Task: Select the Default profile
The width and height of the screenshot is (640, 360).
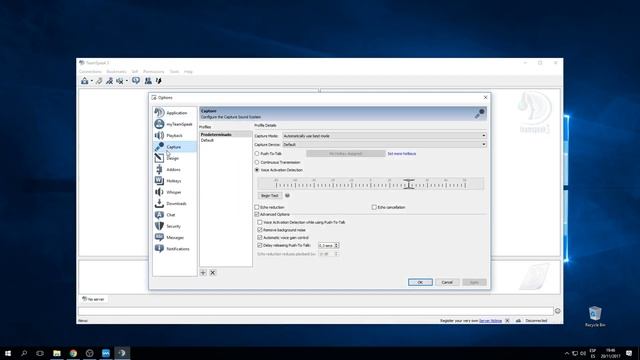Action: pyautogui.click(x=225, y=140)
